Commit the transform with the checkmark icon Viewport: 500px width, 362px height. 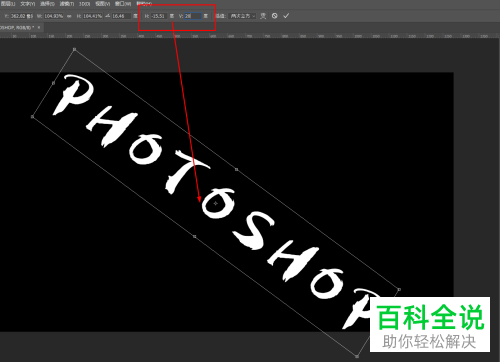pos(286,16)
